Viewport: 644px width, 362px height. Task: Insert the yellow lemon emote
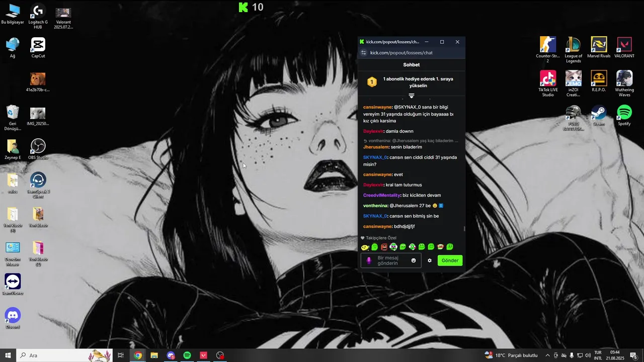(x=365, y=247)
